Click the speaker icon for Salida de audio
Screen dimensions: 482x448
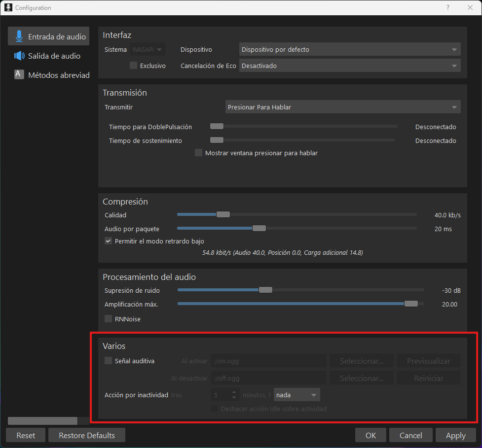click(x=19, y=56)
